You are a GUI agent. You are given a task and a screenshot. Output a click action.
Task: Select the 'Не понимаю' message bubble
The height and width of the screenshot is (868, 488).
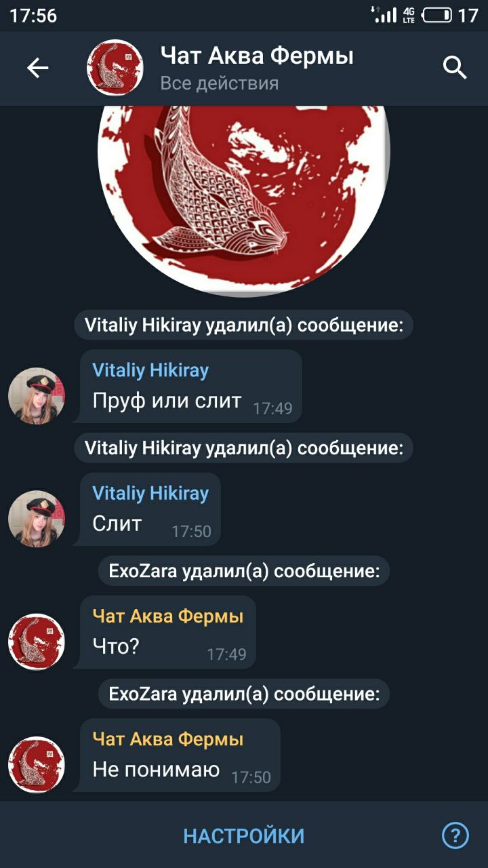point(176,755)
